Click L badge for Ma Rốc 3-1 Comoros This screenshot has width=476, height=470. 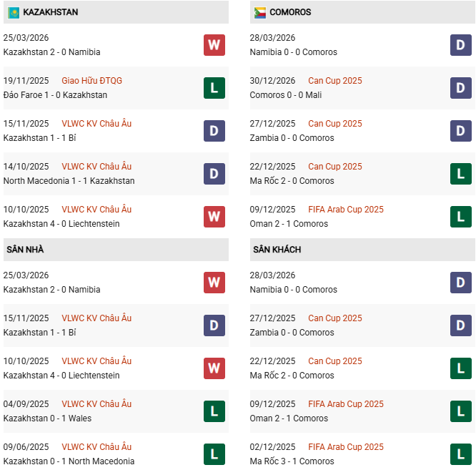[461, 454]
